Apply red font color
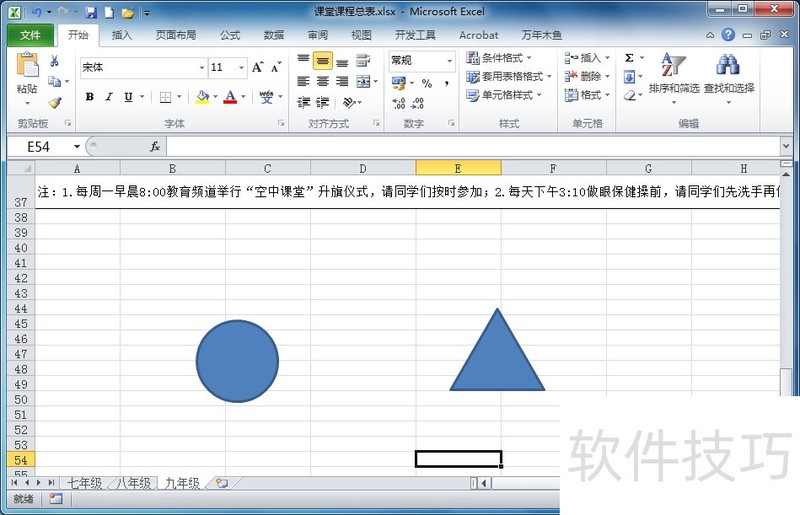Screen dimensions: 800x515 pyautogui.click(x=230, y=96)
